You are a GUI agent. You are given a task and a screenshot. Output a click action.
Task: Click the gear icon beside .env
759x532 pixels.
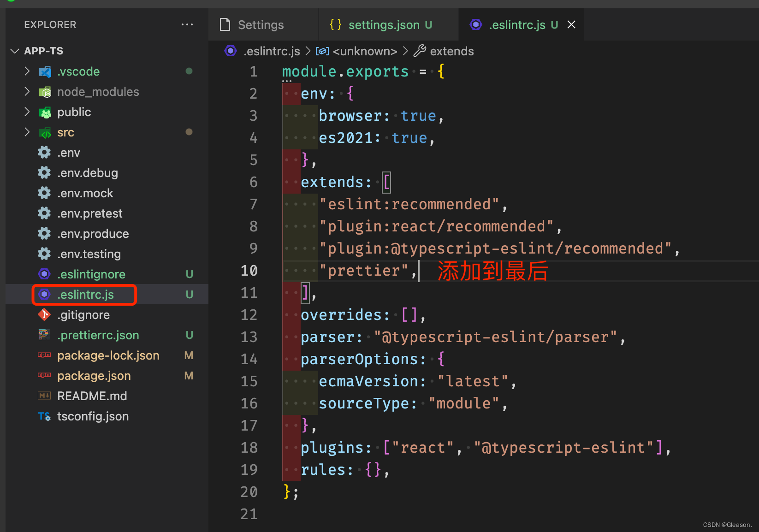point(44,153)
